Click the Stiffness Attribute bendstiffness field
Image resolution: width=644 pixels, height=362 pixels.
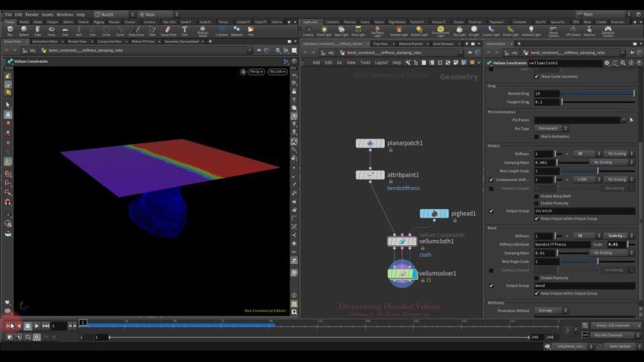[562, 244]
